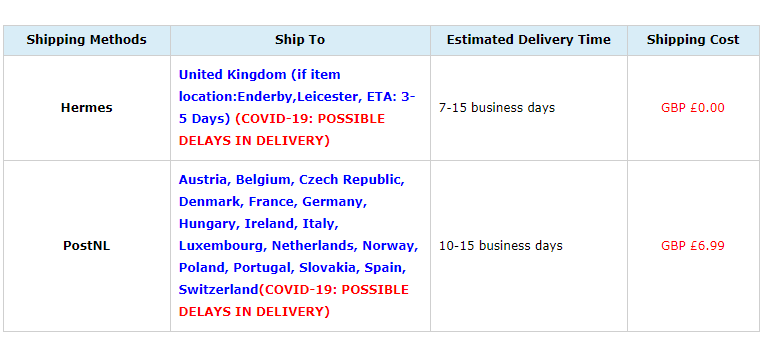This screenshot has width=764, height=360.
Task: Click the Luxembourg, Netherlands, Norway line
Action: (298, 246)
